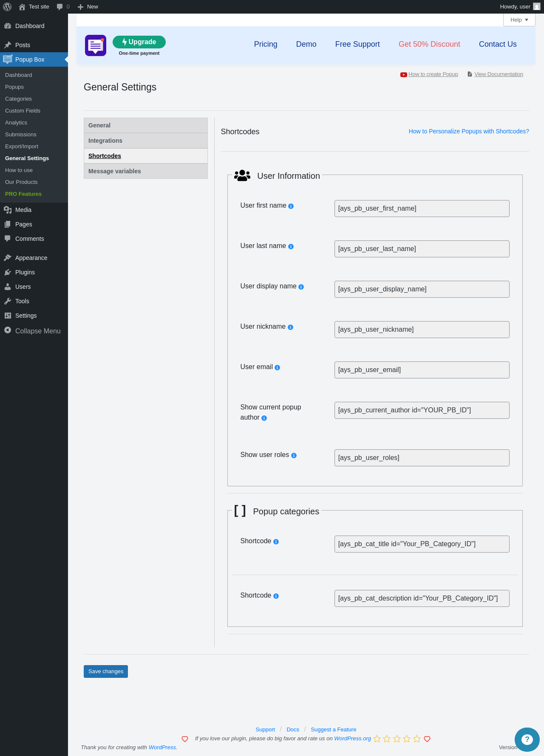
Task: Switch to the Message variables tab
Action: click(x=145, y=171)
